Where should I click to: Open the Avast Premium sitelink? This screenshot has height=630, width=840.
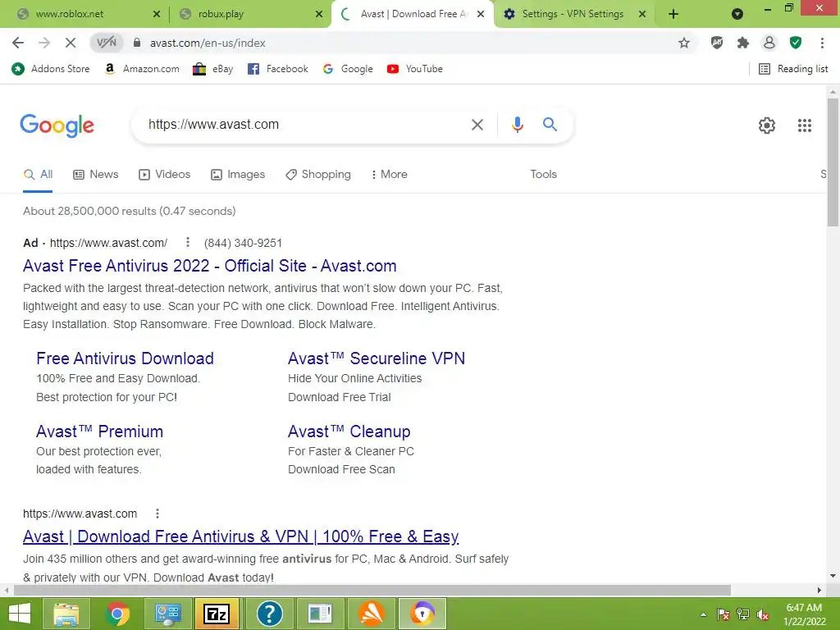click(99, 431)
